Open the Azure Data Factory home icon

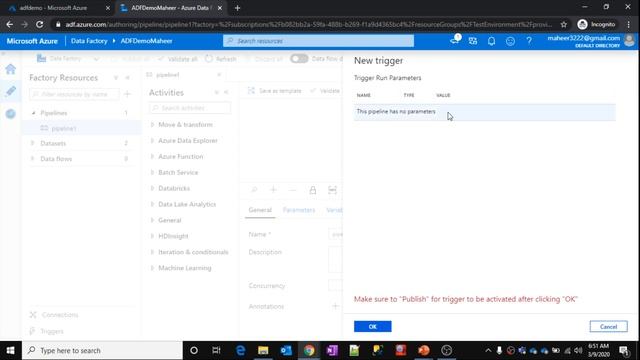pyautogui.click(x=11, y=69)
